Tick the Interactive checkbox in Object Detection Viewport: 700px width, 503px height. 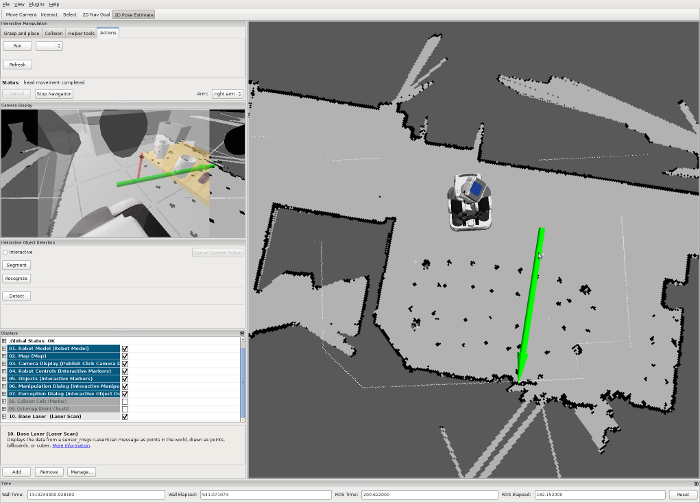[5, 252]
